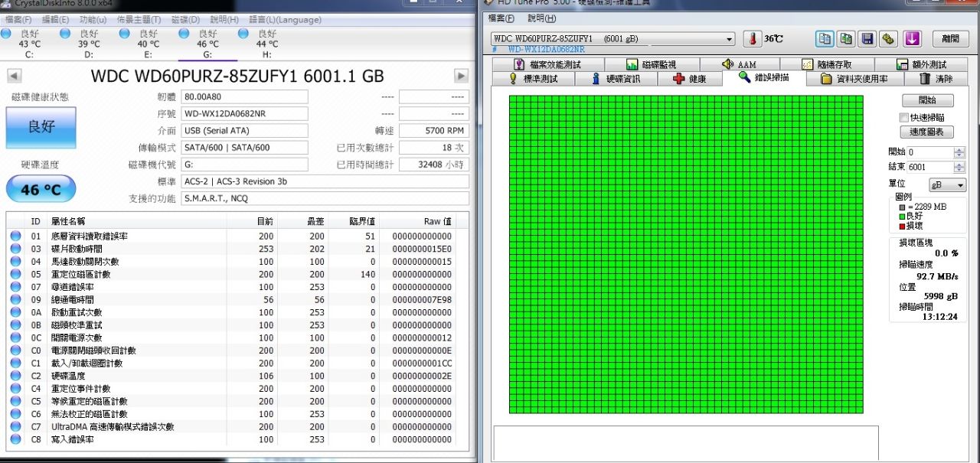The width and height of the screenshot is (980, 463).
Task: Click the blue 良好 health status button
Action: coord(41,128)
